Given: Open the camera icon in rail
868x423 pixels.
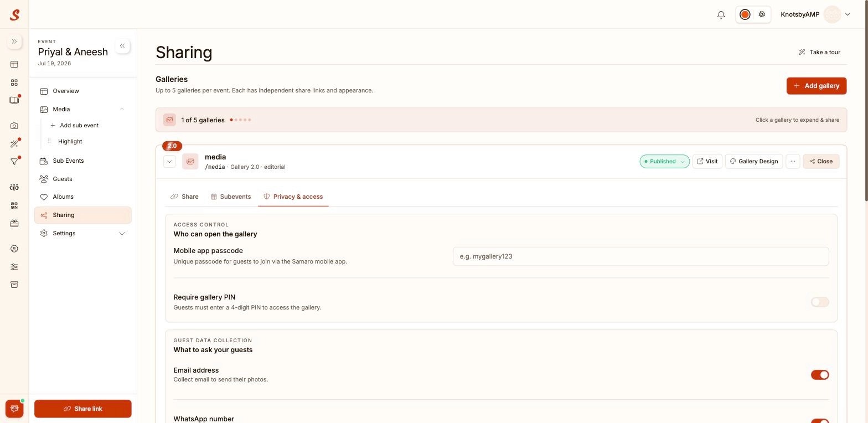Looking at the screenshot, I should [x=14, y=126].
